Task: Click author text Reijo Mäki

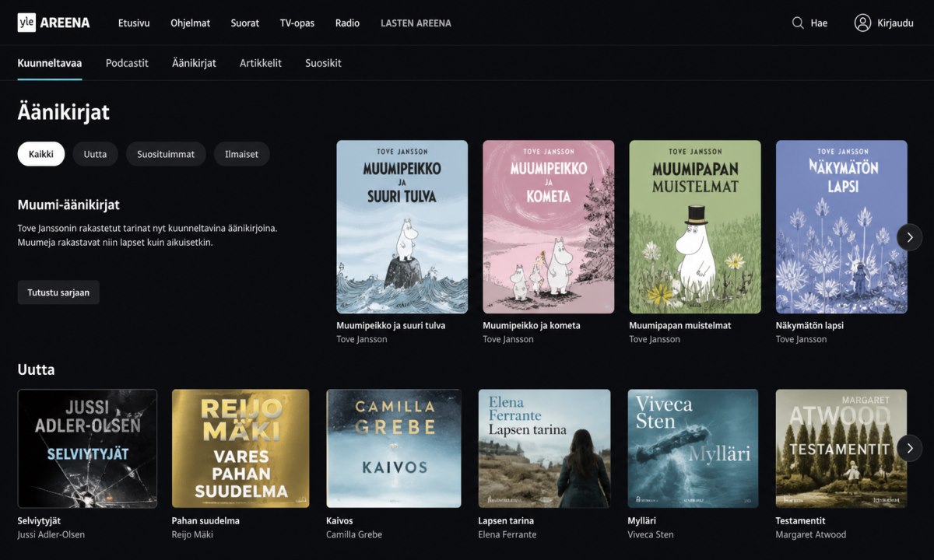Action: 192,534
